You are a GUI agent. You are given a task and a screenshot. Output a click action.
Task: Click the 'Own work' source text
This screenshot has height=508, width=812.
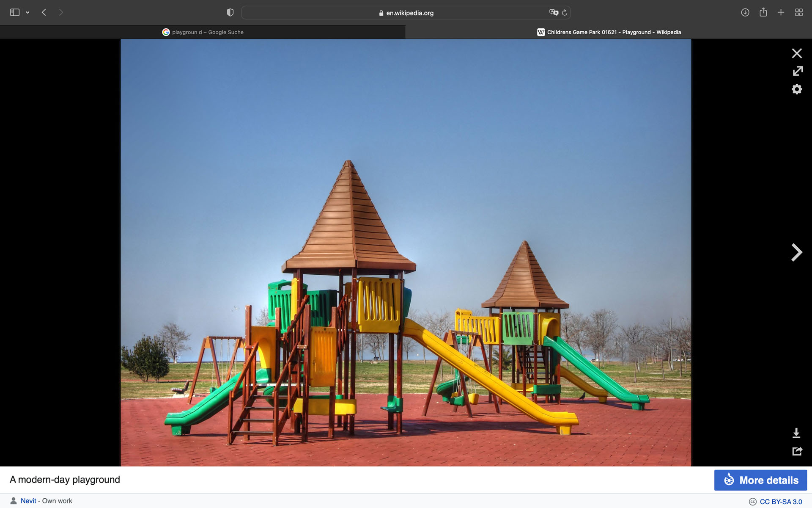click(57, 501)
